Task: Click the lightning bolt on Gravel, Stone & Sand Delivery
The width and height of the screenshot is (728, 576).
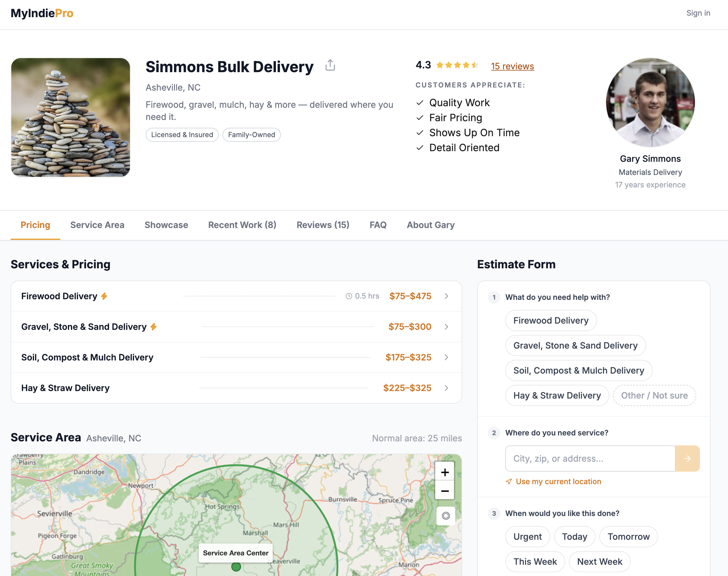Action: pos(153,327)
